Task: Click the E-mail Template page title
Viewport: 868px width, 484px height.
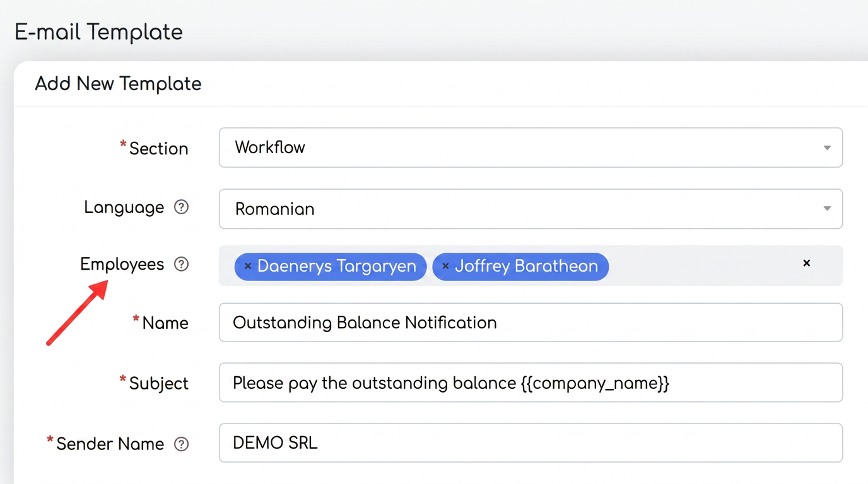Action: click(x=98, y=32)
